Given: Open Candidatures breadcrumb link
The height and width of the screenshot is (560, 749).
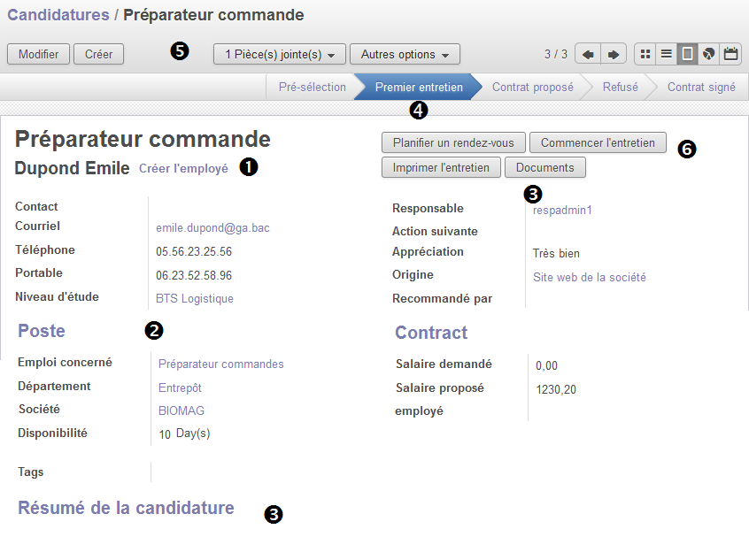Looking at the screenshot, I should point(58,15).
